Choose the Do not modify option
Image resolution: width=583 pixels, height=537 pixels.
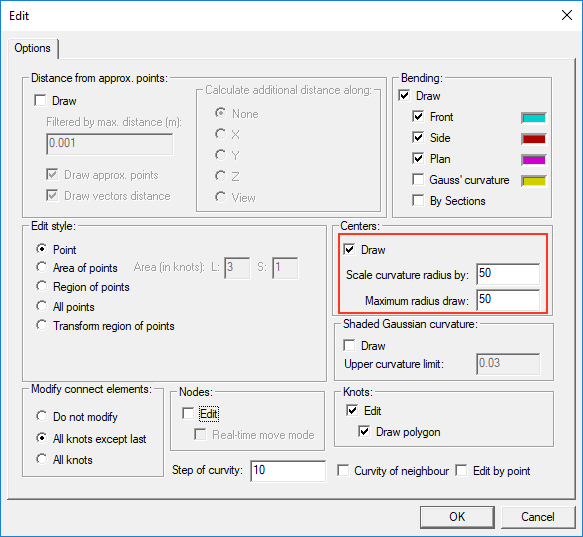click(x=42, y=416)
